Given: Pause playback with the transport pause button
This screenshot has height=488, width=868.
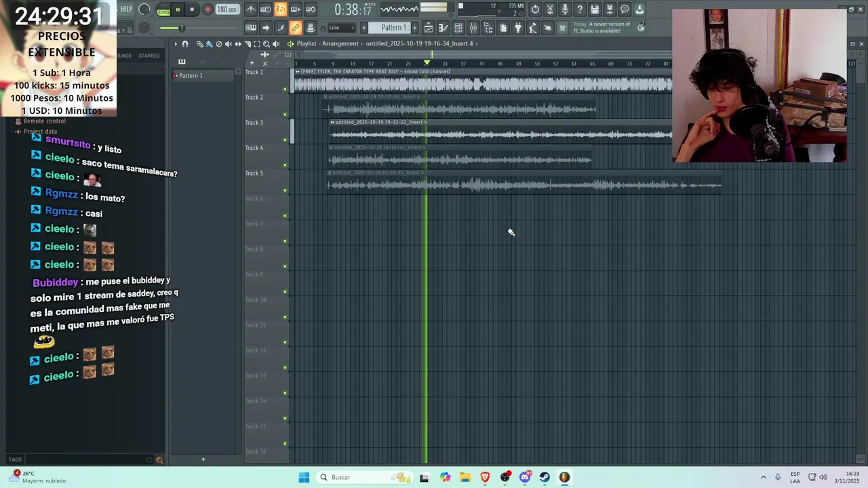Looking at the screenshot, I should pyautogui.click(x=178, y=9).
